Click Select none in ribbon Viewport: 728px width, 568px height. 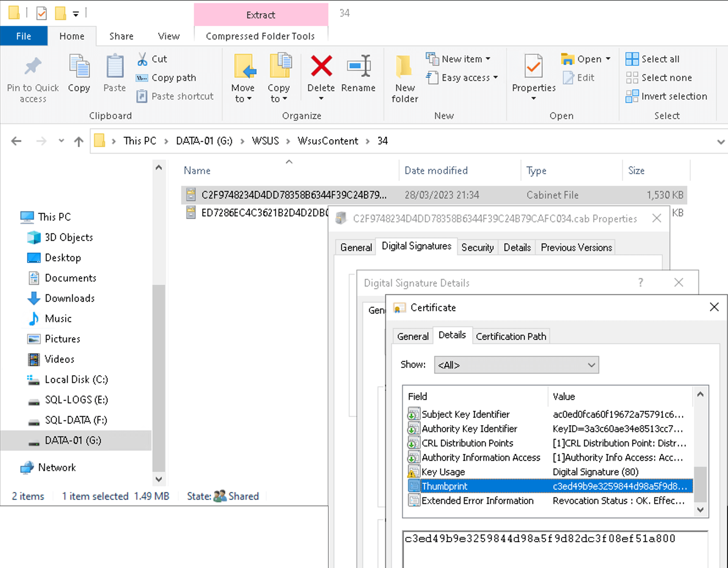pyautogui.click(x=659, y=78)
